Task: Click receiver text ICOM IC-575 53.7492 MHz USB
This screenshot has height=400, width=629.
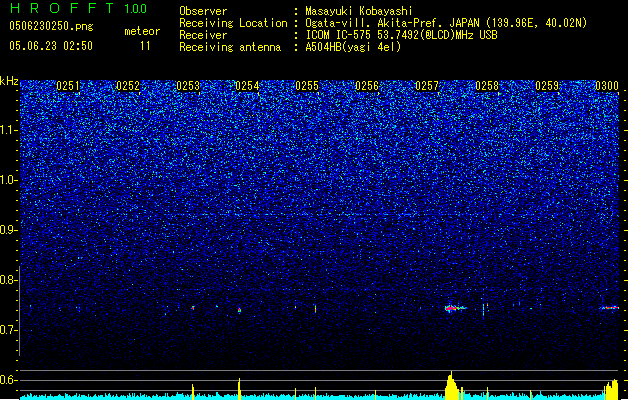Action: click(401, 35)
